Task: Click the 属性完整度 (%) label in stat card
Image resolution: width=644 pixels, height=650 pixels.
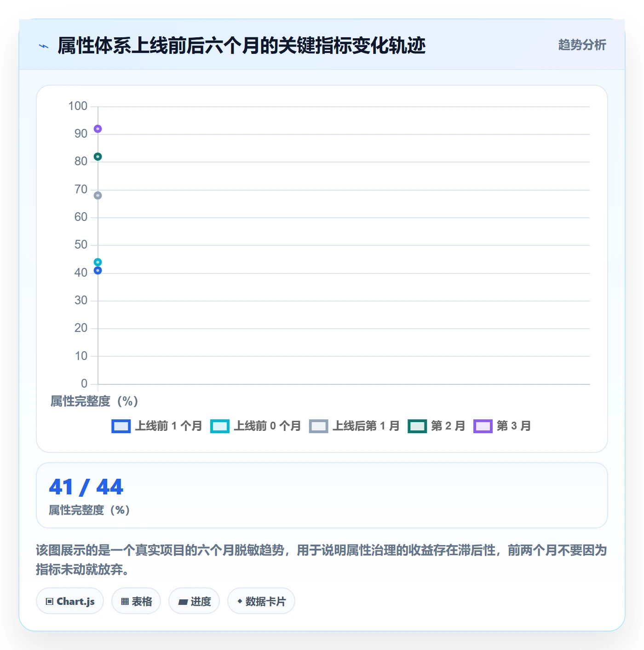Action: point(89,510)
